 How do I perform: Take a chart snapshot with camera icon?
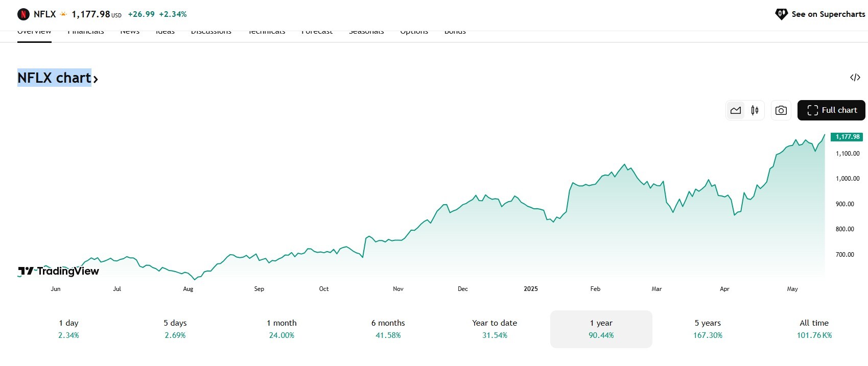781,110
